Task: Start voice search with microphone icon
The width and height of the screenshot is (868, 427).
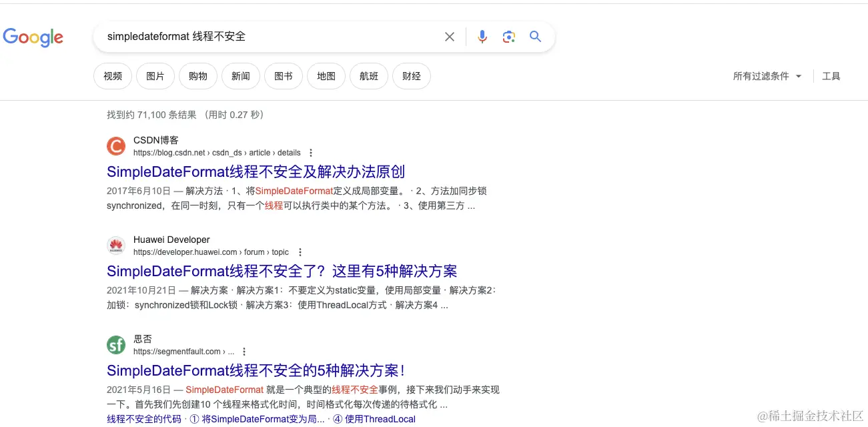Action: click(482, 37)
